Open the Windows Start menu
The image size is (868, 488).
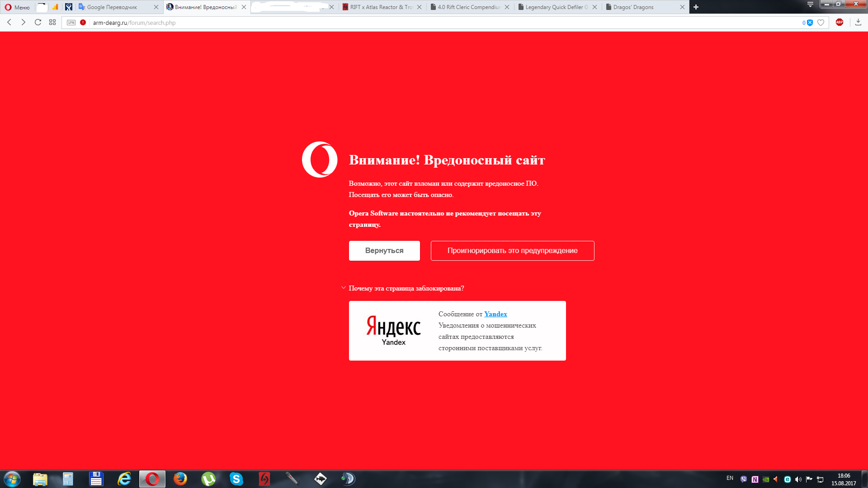(x=12, y=479)
